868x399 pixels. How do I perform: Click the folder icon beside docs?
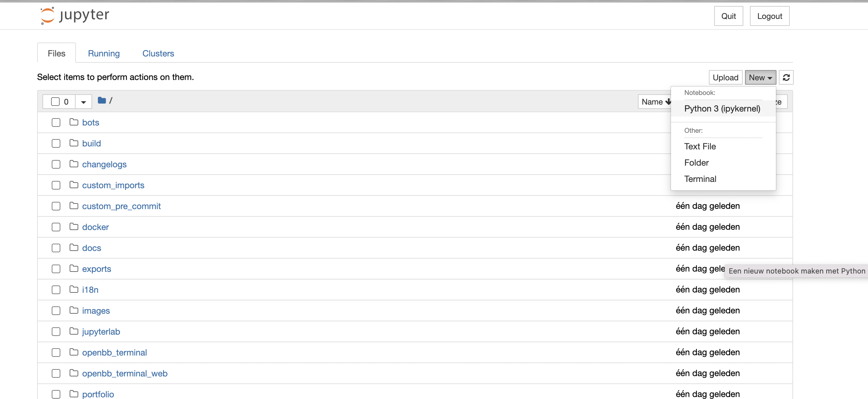pyautogui.click(x=74, y=248)
